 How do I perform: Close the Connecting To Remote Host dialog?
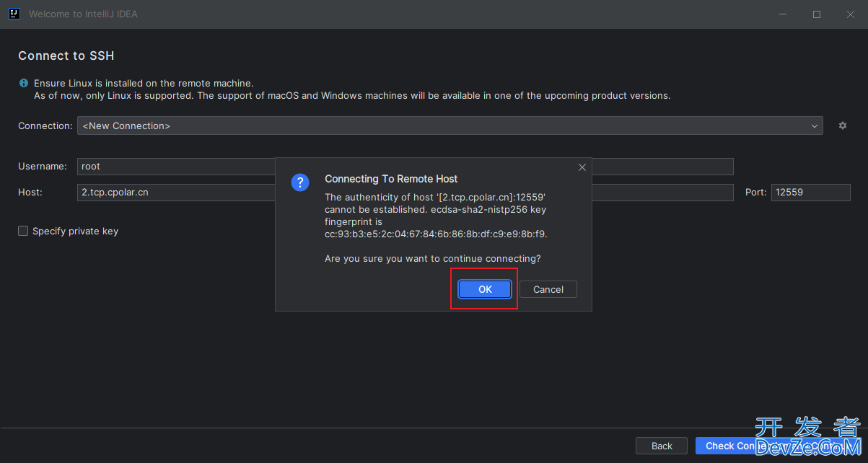click(x=582, y=167)
